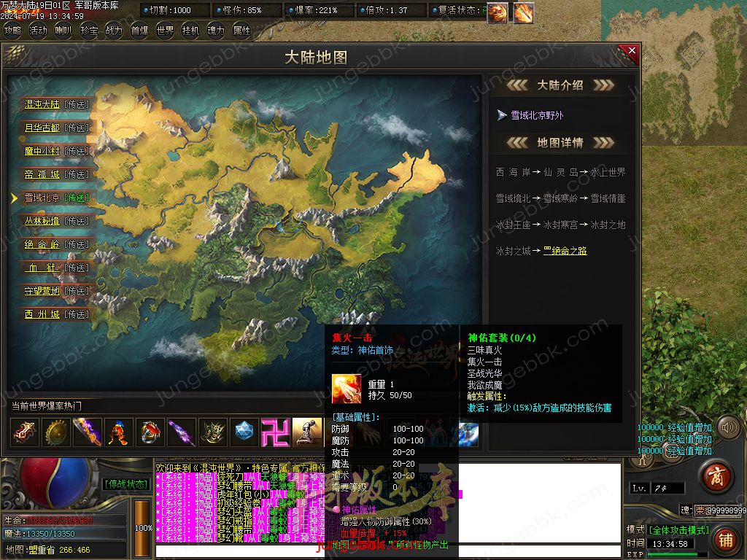The image size is (747, 560).
Task: Teleport to 绝命岭 using its 传送 button
Action: 76,244
